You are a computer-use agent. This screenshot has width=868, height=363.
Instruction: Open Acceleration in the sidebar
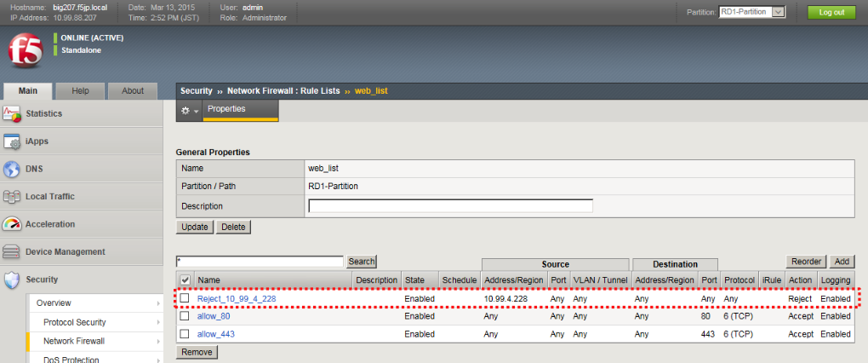pos(50,224)
